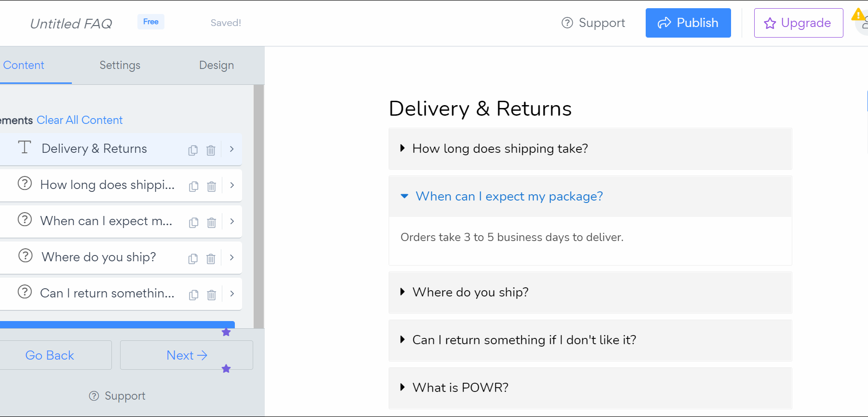Click the left panel vertical scrollbar
Viewport: 868px width, 417px height.
point(259,207)
